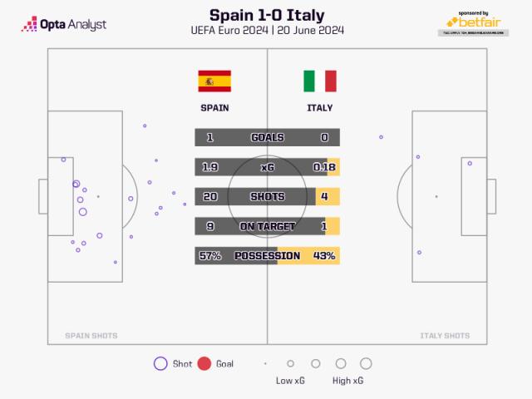Image resolution: width=532 pixels, height=399 pixels.
Task: Click the SPAIN team name label
Action: click(214, 108)
